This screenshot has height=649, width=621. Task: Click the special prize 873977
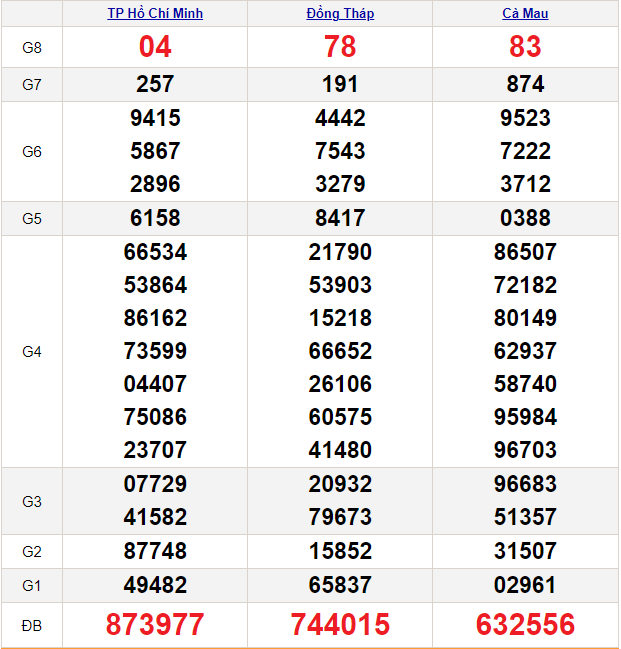point(155,624)
